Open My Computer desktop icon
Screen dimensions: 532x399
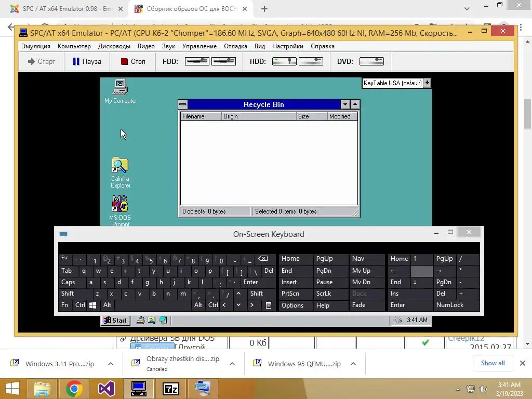(120, 91)
